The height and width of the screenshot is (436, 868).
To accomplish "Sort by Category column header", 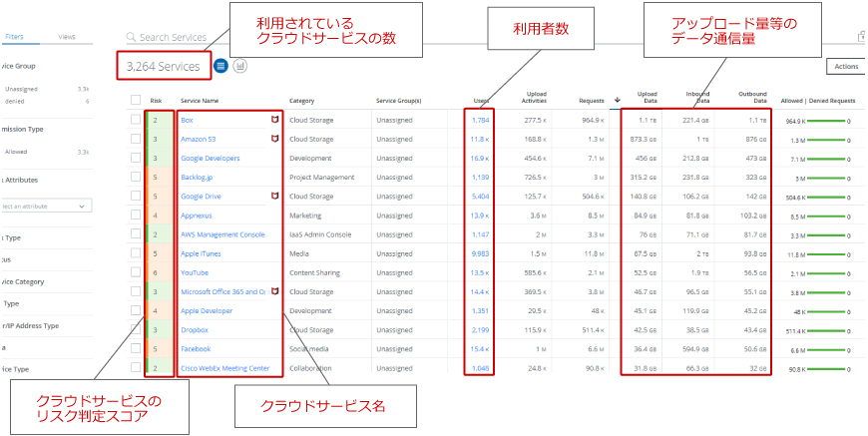I will 301,101.
